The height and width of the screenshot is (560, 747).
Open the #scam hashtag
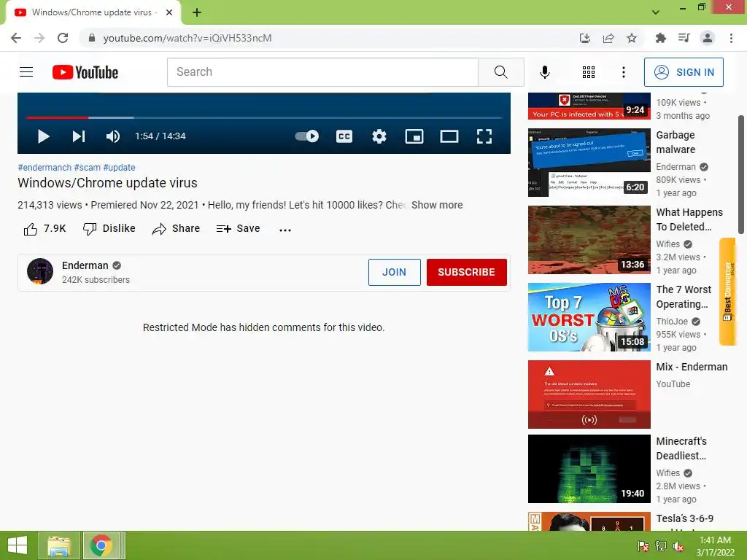(x=88, y=168)
